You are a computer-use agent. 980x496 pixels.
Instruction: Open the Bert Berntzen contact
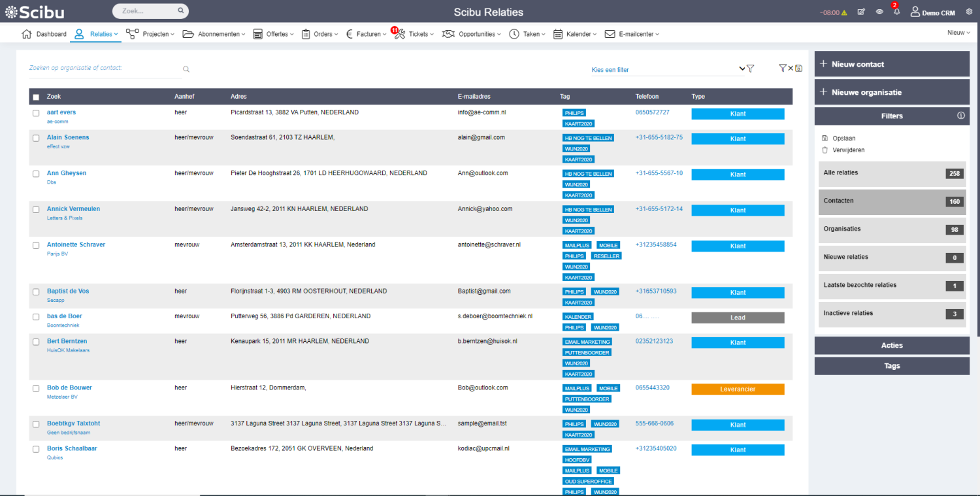(x=67, y=341)
